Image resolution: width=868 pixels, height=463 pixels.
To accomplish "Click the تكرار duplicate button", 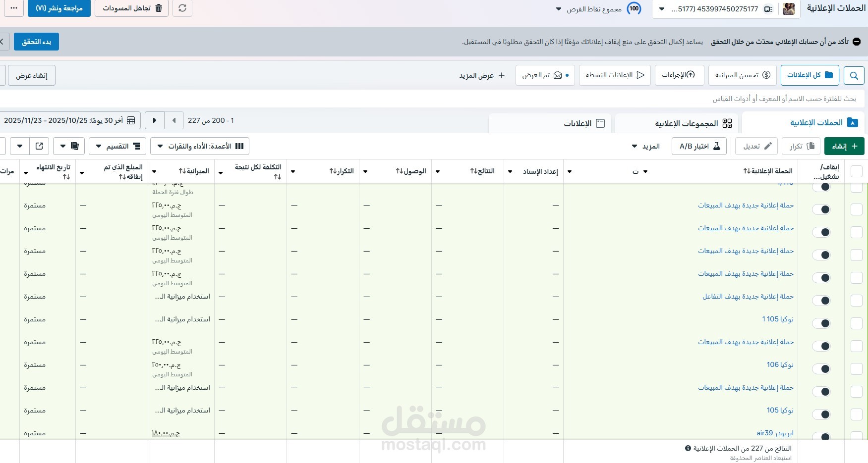I will point(801,146).
